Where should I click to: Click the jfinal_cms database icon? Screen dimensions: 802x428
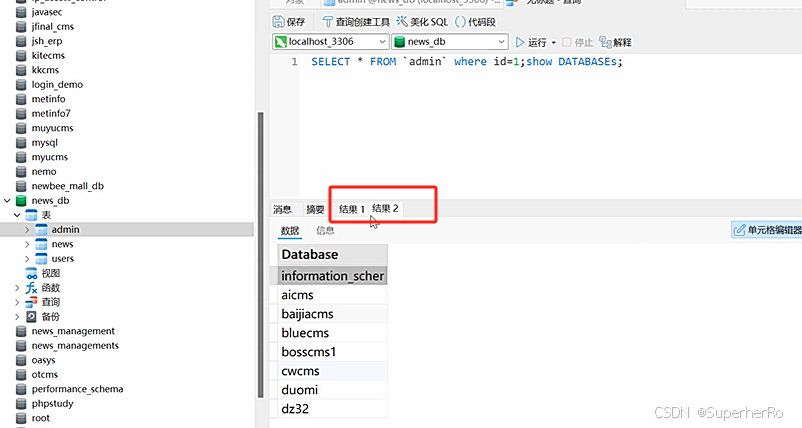(21, 26)
